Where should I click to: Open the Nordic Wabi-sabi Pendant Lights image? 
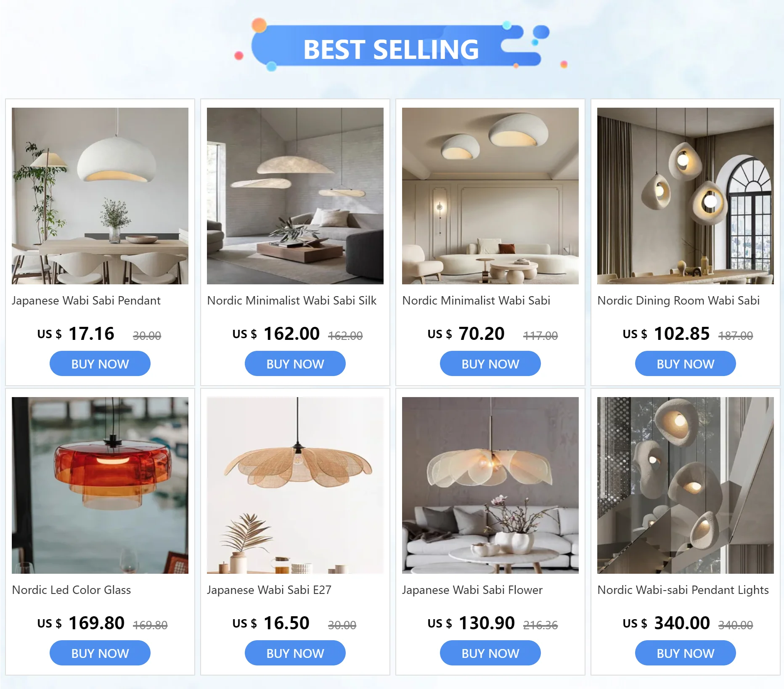(x=686, y=485)
